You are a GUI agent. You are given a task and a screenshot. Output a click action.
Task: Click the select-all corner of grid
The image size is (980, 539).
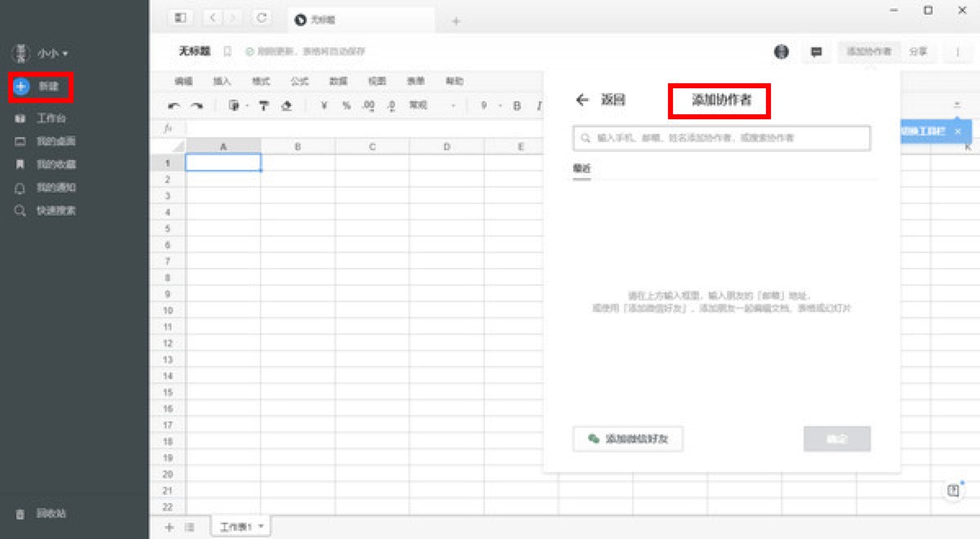[167, 146]
